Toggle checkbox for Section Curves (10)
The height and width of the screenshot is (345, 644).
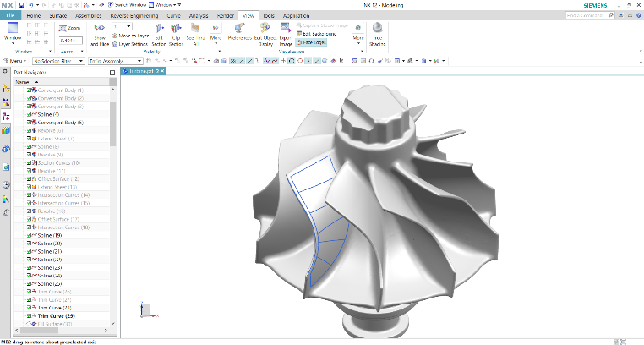coord(30,162)
